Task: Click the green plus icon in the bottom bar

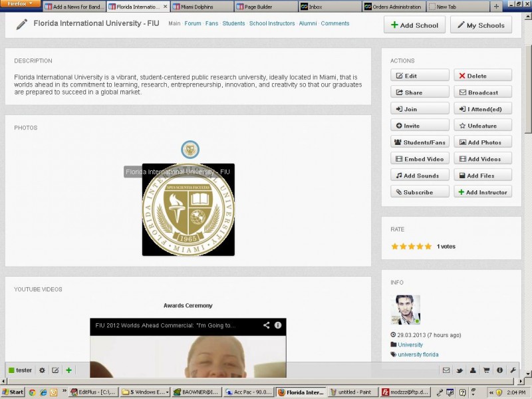Action: click(69, 370)
